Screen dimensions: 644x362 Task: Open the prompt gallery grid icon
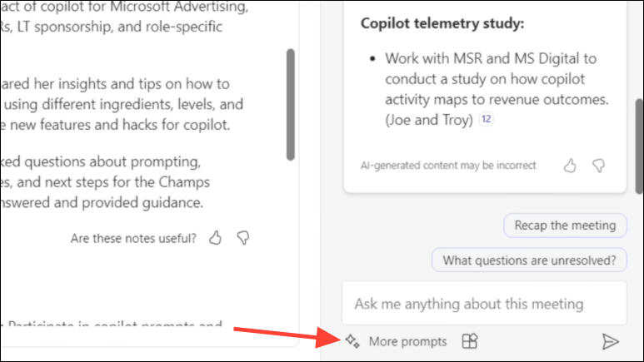[x=469, y=341]
